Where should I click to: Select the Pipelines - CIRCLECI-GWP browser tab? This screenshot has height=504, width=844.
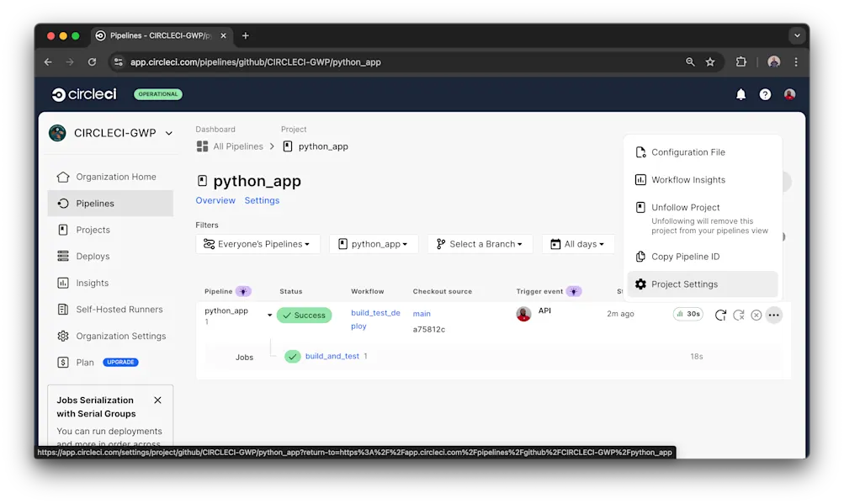pos(162,35)
